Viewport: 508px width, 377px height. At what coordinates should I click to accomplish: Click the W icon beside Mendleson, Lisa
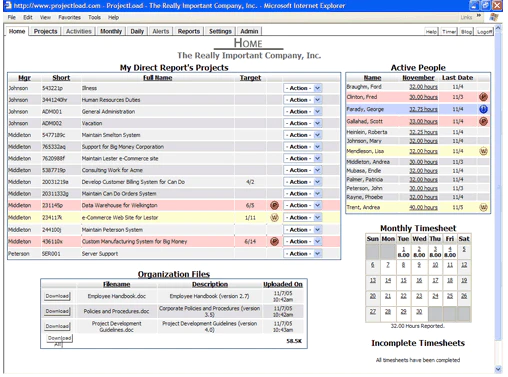(x=483, y=151)
